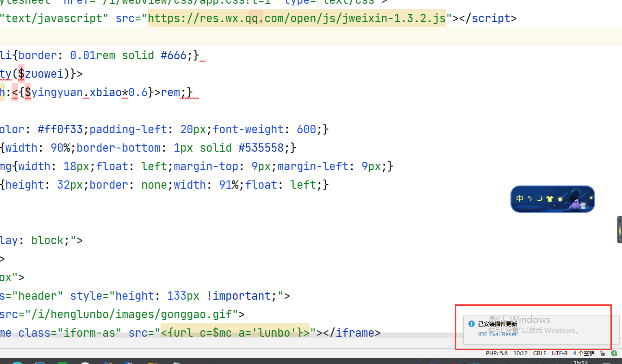
Task: Switch IME punctuation mode icon
Action: coord(529,198)
